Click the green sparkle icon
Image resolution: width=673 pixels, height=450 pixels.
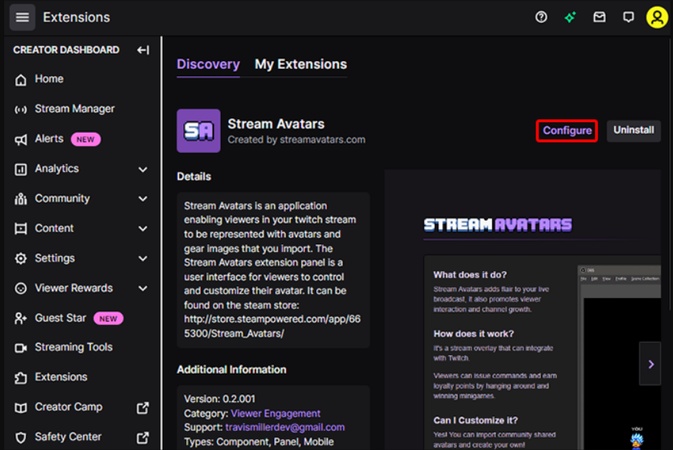click(x=570, y=17)
